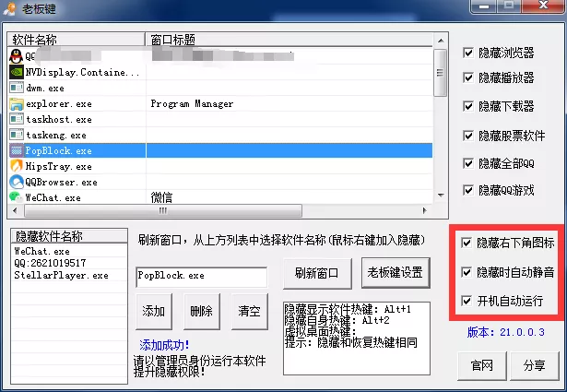Viewport: 567px width, 392px height.
Task: Select the taskhost.exe row
Action: point(220,119)
